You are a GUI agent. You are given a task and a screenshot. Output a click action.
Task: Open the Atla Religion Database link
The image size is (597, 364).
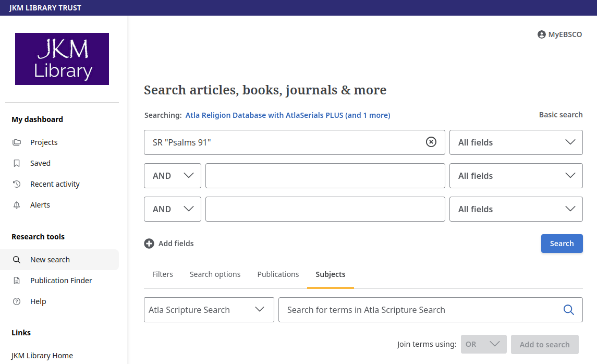pos(288,115)
